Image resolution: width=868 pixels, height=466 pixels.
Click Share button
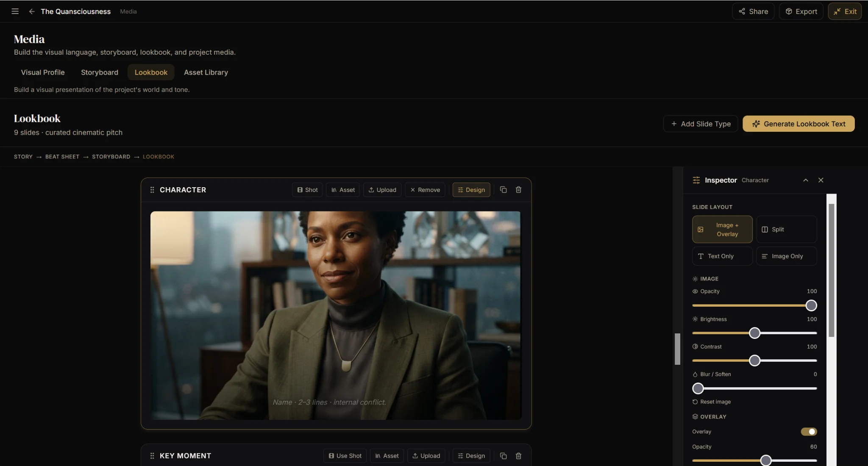point(753,11)
